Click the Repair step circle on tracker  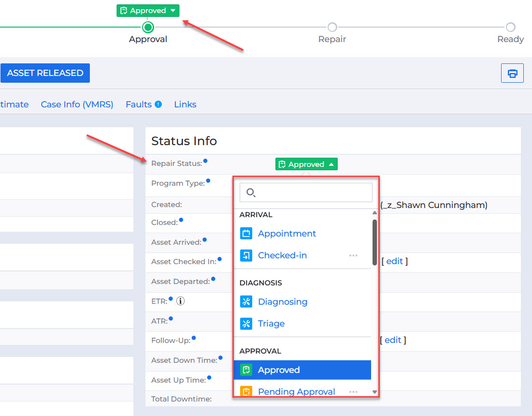[x=332, y=27]
